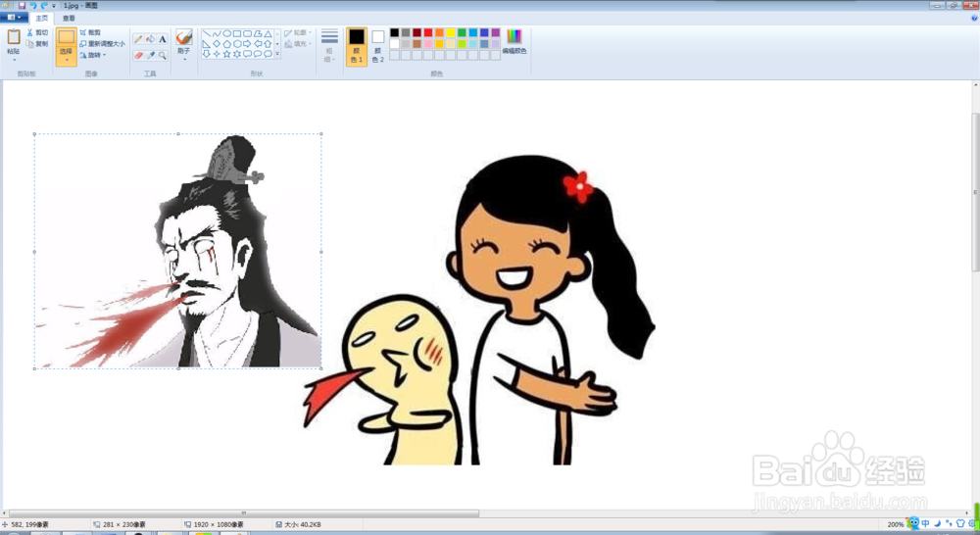Choose the straight Line shape
980x535 pixels.
206,33
